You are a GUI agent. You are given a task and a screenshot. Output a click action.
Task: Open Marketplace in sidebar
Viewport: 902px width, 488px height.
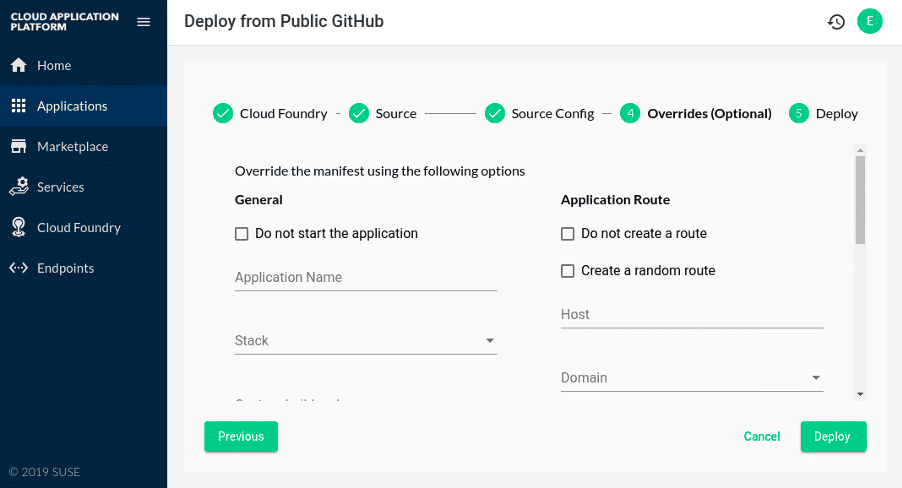[x=83, y=146]
